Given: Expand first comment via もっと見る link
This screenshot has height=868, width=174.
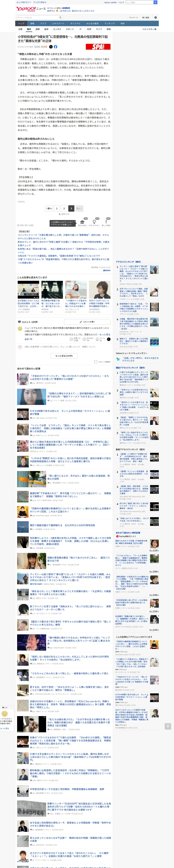Looking at the screenshot, I should click(x=105, y=335).
